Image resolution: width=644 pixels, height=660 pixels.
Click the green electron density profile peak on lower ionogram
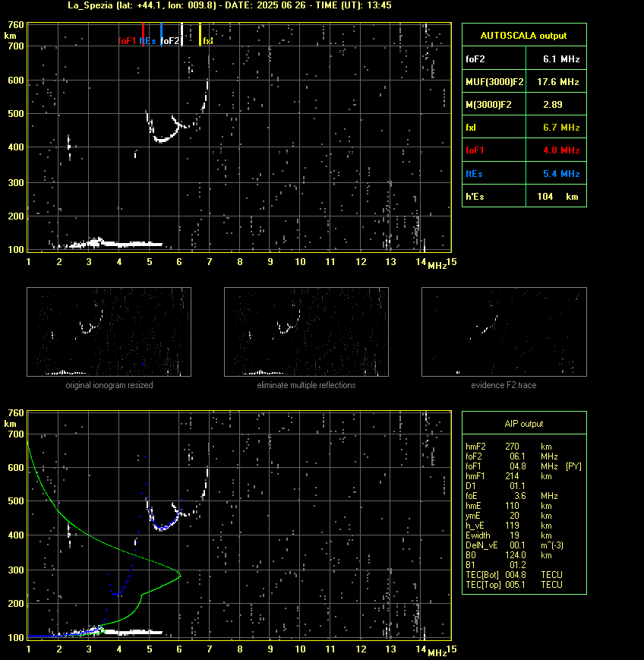pos(180,575)
